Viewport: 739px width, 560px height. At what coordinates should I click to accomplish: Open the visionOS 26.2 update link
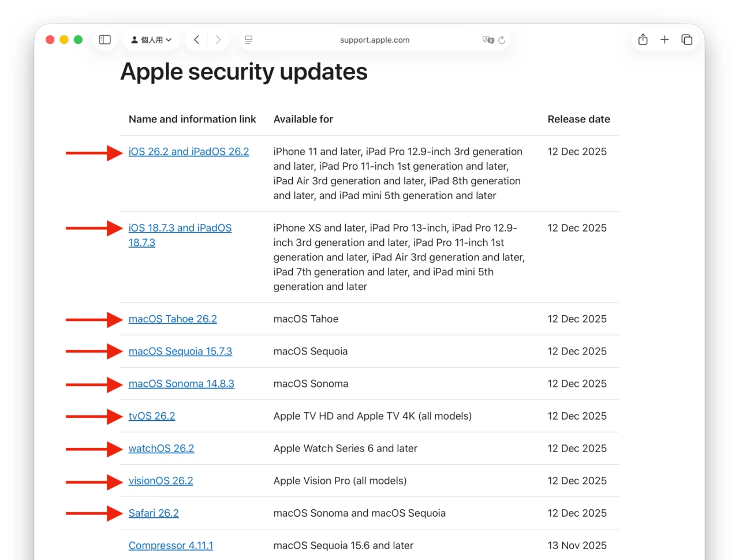[x=161, y=480]
